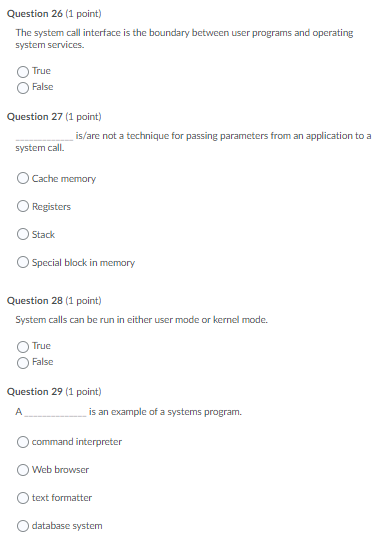This screenshot has width=389, height=539.
Task: Select command interpreter option
Action: point(23,442)
